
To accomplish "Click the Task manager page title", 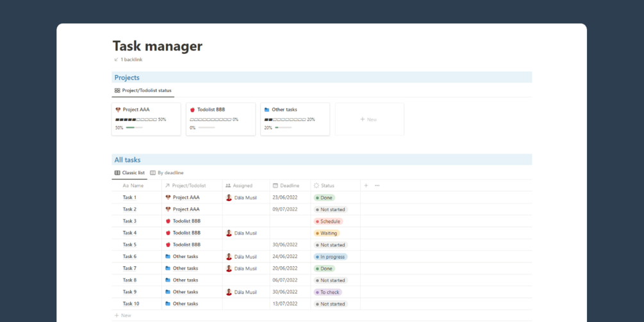I will pyautogui.click(x=157, y=46).
